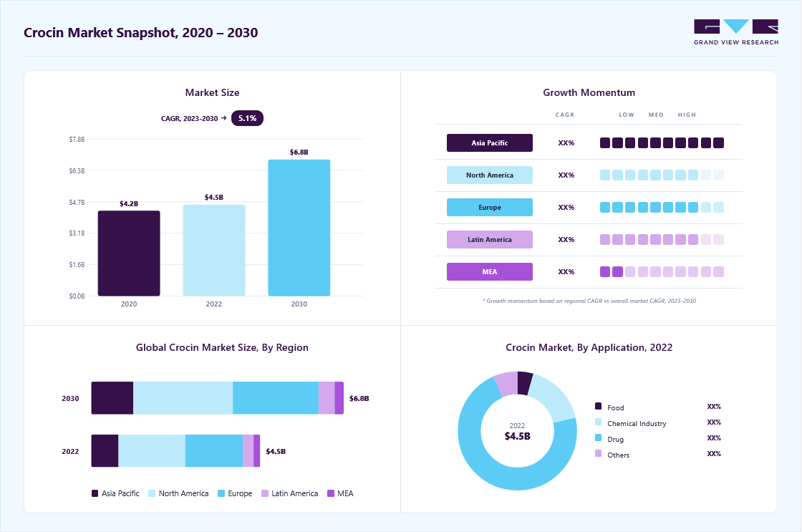Click the Global Crocin Market Size, By Region heading

point(222,347)
